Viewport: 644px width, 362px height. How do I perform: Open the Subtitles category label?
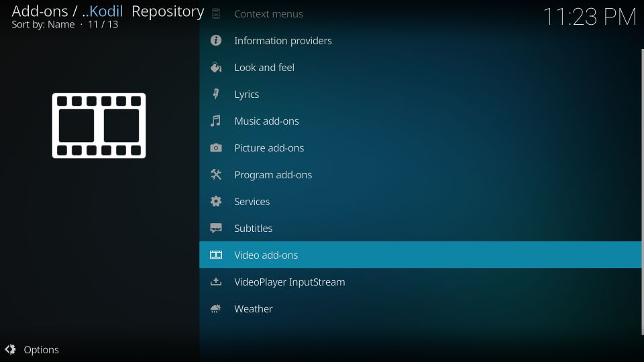pos(253,229)
